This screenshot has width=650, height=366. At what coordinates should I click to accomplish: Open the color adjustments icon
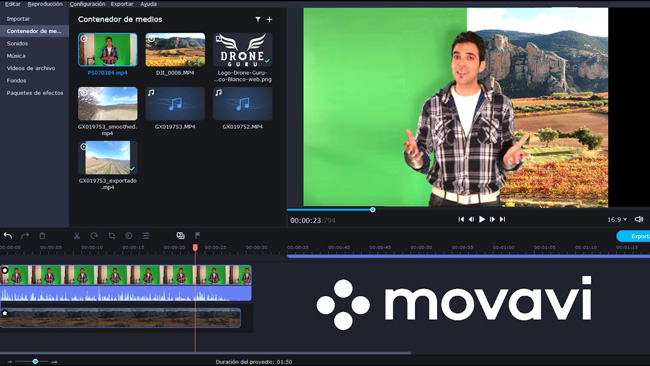tap(129, 236)
